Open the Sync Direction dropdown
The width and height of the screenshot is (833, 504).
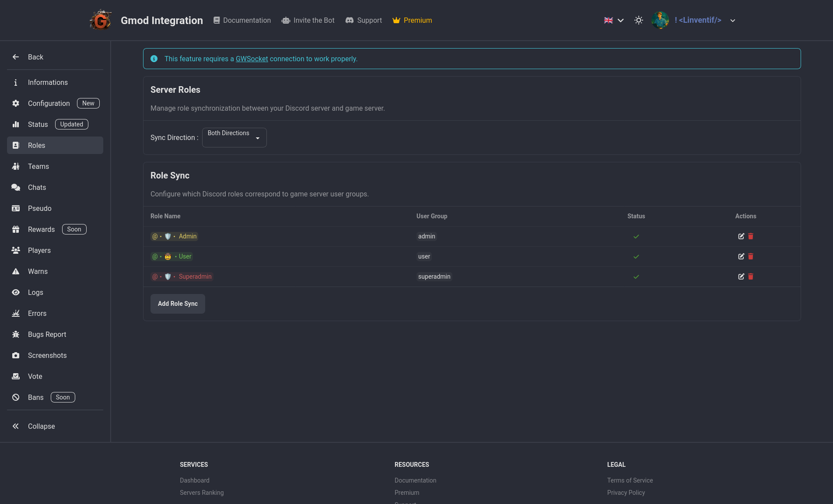pyautogui.click(x=234, y=137)
